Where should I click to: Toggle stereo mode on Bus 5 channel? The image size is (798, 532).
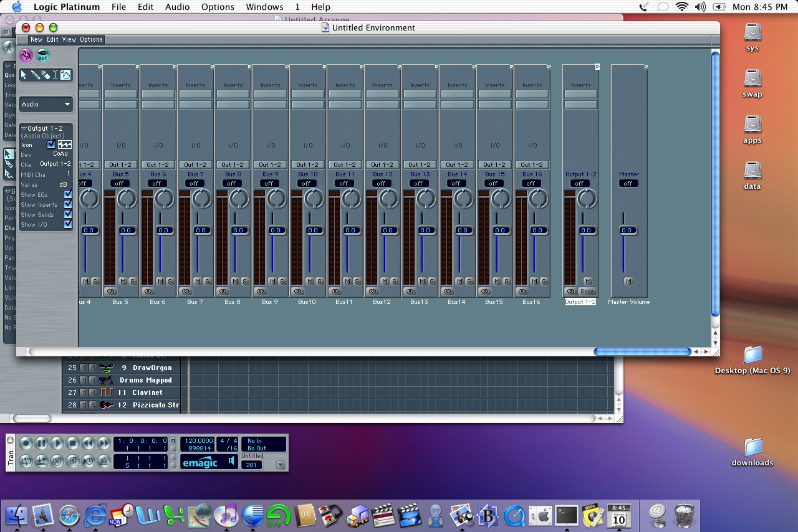pos(110,291)
